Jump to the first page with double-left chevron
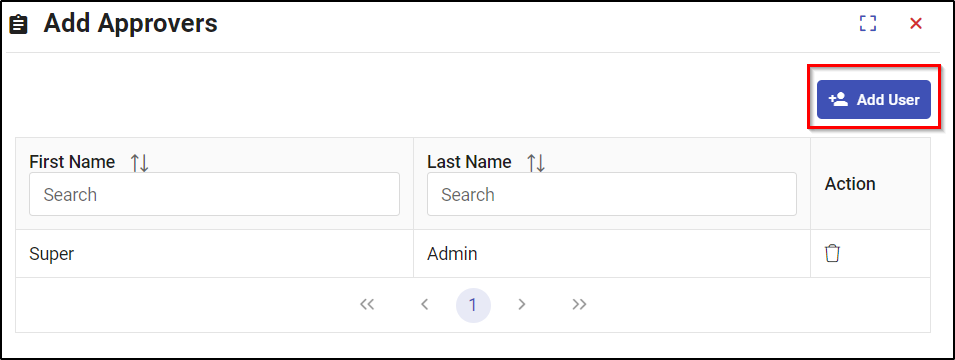This screenshot has width=955, height=360. coord(367,305)
